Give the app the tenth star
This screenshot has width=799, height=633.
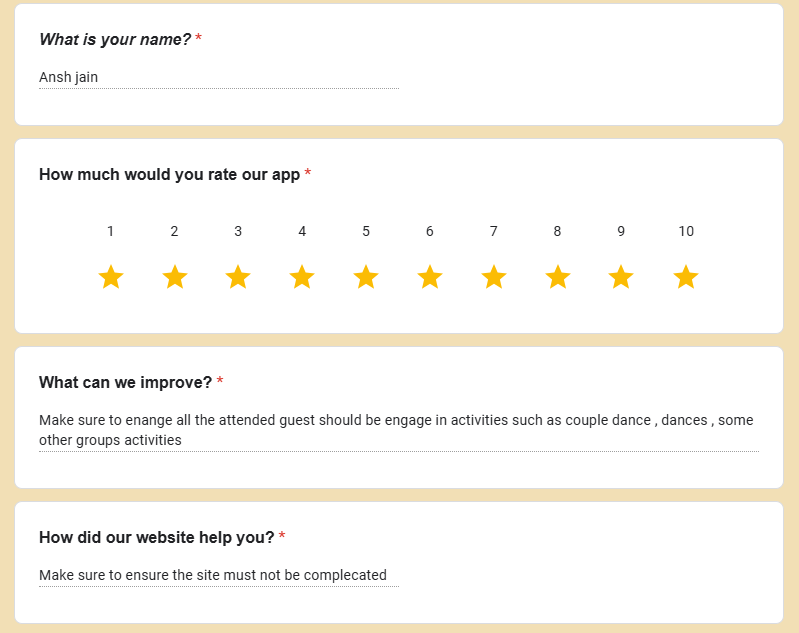point(685,277)
